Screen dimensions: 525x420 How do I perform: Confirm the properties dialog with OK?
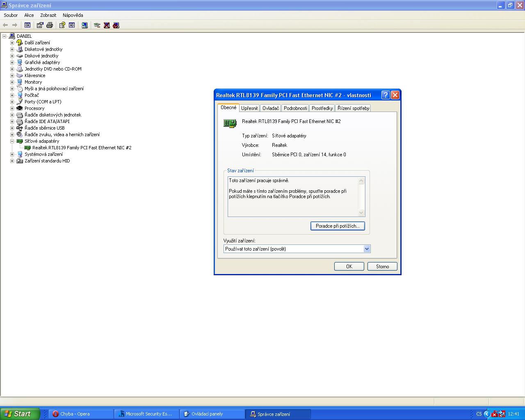tap(349, 267)
